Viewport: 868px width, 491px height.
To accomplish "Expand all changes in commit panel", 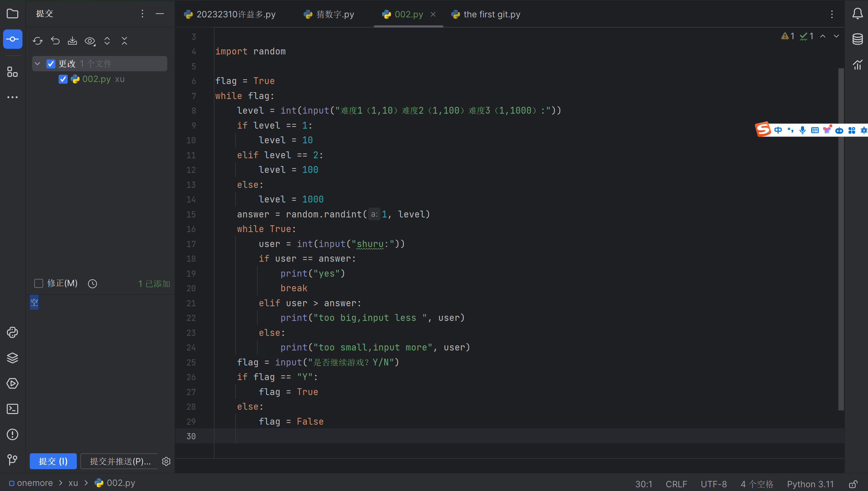I will (x=107, y=41).
